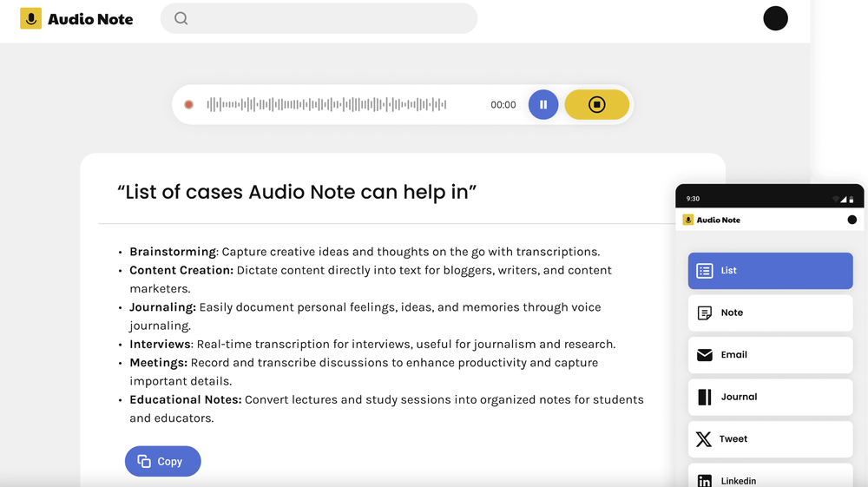Click the "Interviews" bullet heading
Screen dimensions: 868x487
pyautogui.click(x=160, y=345)
